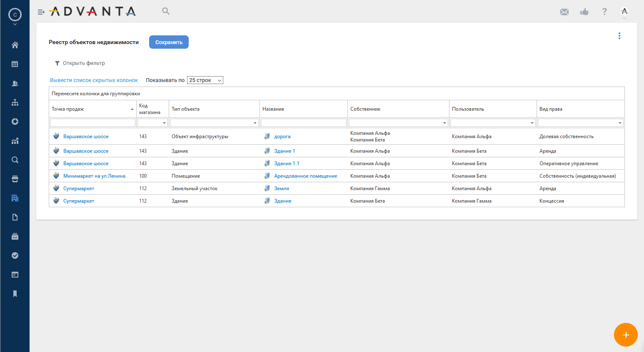
Task: Open the pie chart reports icon
Action: click(15, 121)
